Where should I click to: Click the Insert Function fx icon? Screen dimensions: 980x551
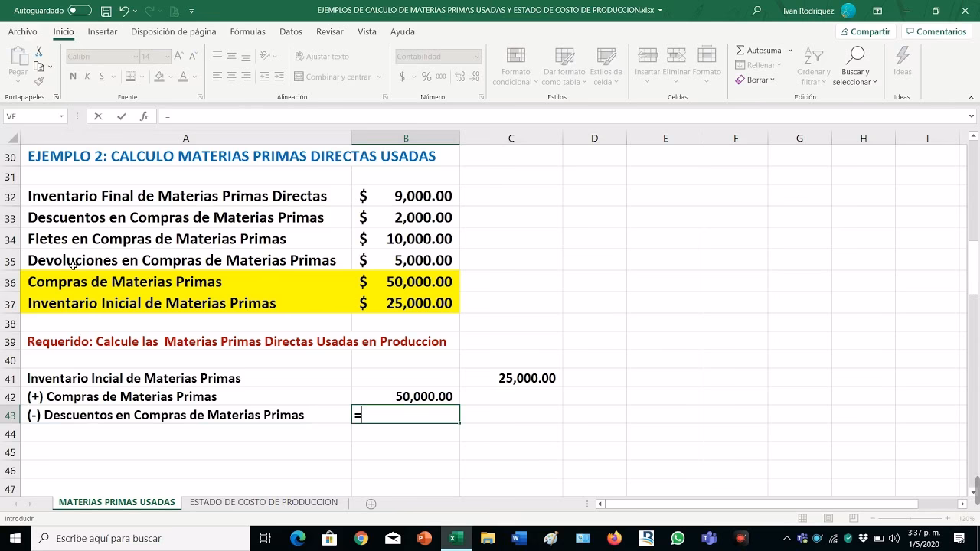(144, 116)
